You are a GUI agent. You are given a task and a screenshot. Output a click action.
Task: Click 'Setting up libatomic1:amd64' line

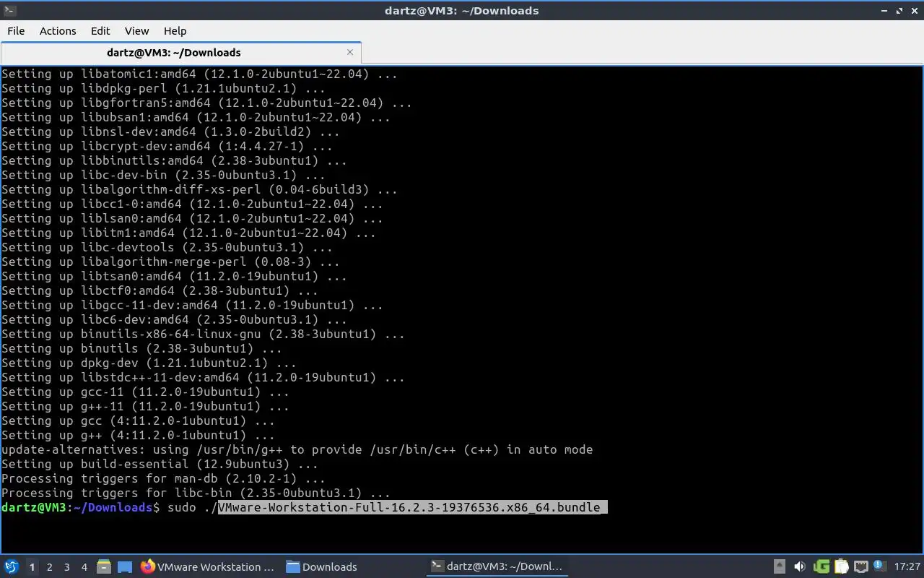point(199,74)
